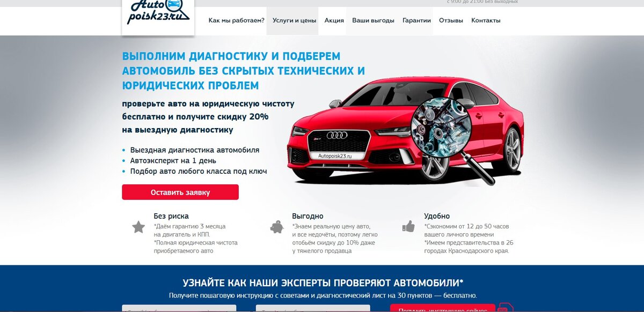Focus the first input field in blue section

[179, 309]
